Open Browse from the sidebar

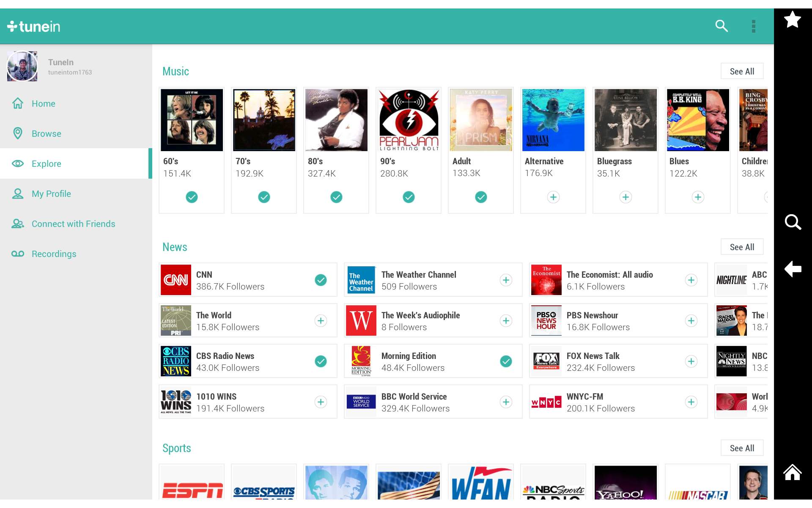pyautogui.click(x=47, y=133)
